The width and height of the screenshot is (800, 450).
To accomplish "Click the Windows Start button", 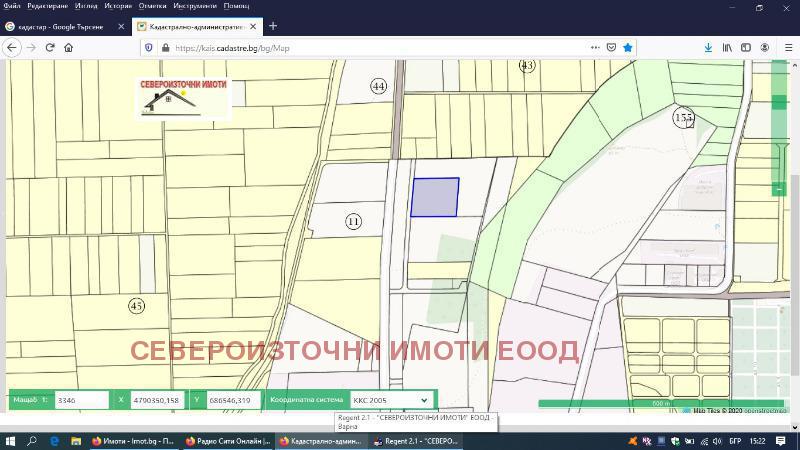I will pos(10,440).
